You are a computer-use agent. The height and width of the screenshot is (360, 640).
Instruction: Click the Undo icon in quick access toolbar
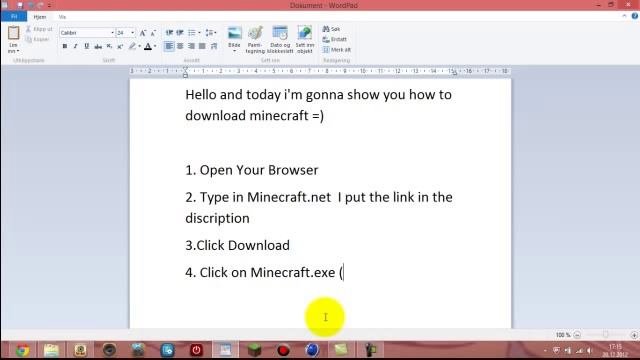pos(31,5)
